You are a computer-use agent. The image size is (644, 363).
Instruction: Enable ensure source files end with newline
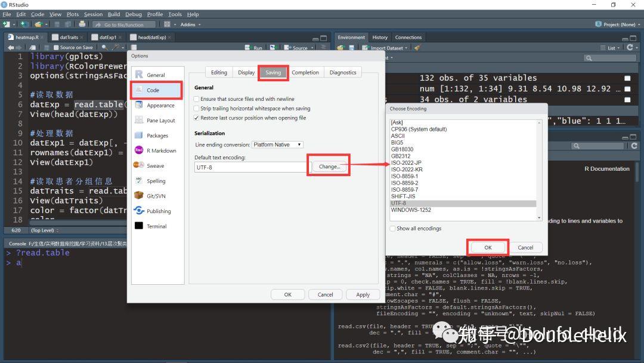196,99
